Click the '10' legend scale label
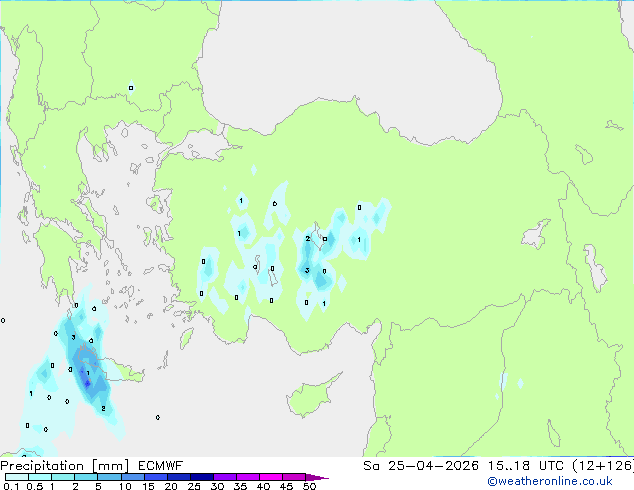 [125, 486]
